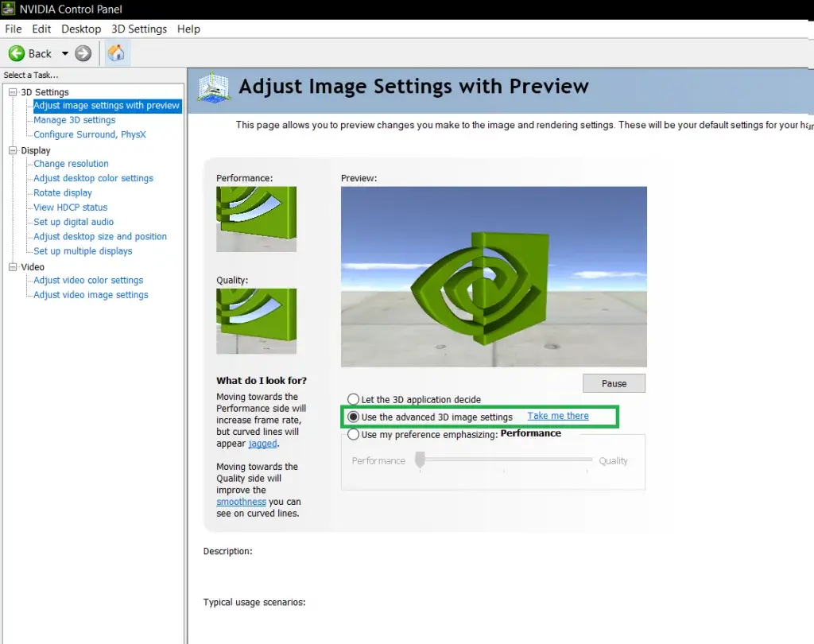814x644 pixels.
Task: Open Set up multiple displays task
Action: [x=83, y=251]
